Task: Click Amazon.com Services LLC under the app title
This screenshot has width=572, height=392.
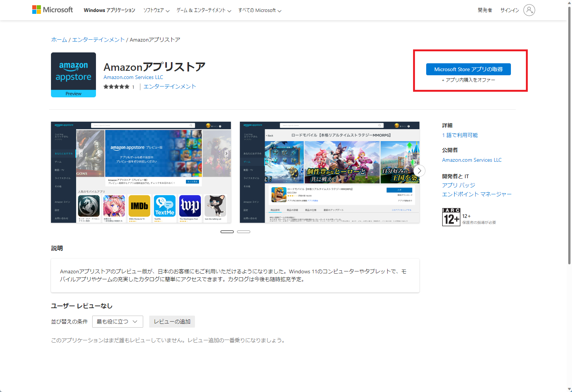Action: 133,77
